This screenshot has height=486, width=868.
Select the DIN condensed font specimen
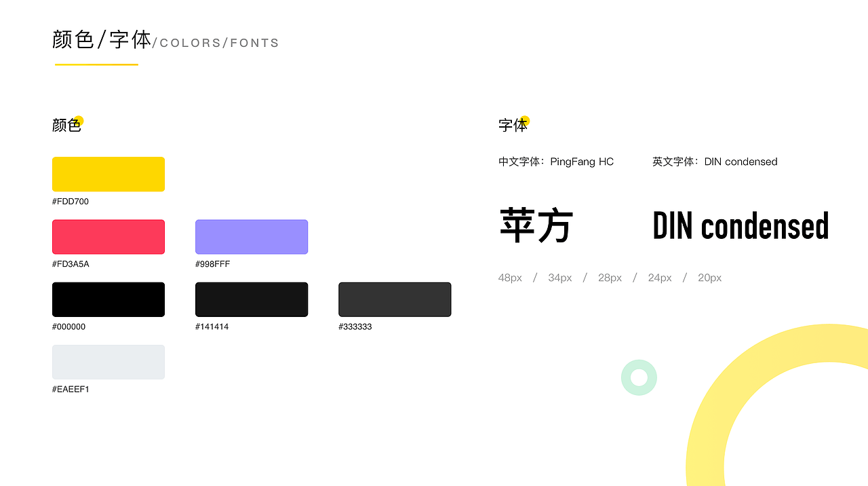click(x=740, y=225)
